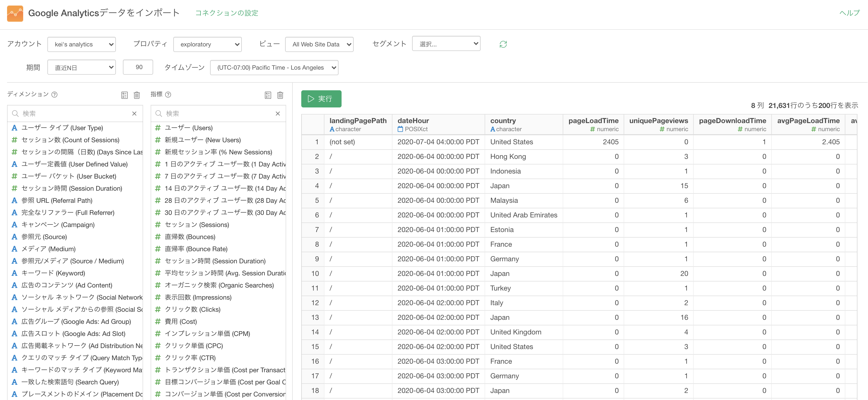Open the ヘルプ help link
Image resolution: width=868 pixels, height=400 pixels.
point(849,13)
